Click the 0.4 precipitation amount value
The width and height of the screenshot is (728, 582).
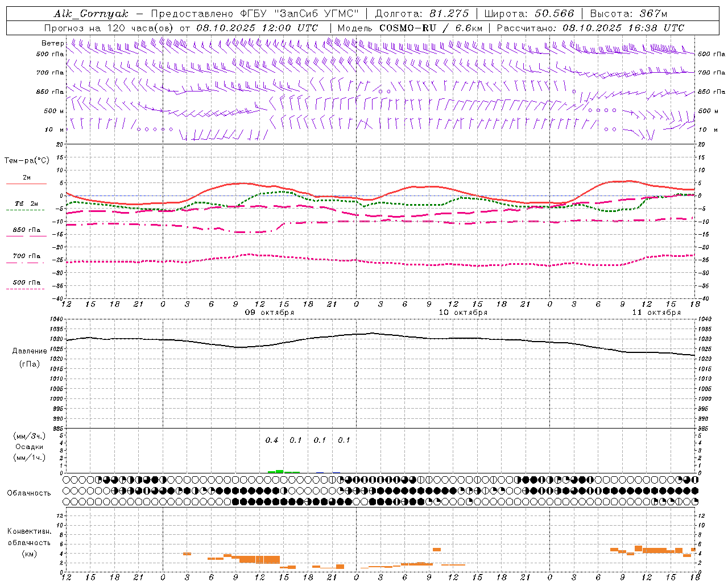(x=272, y=440)
